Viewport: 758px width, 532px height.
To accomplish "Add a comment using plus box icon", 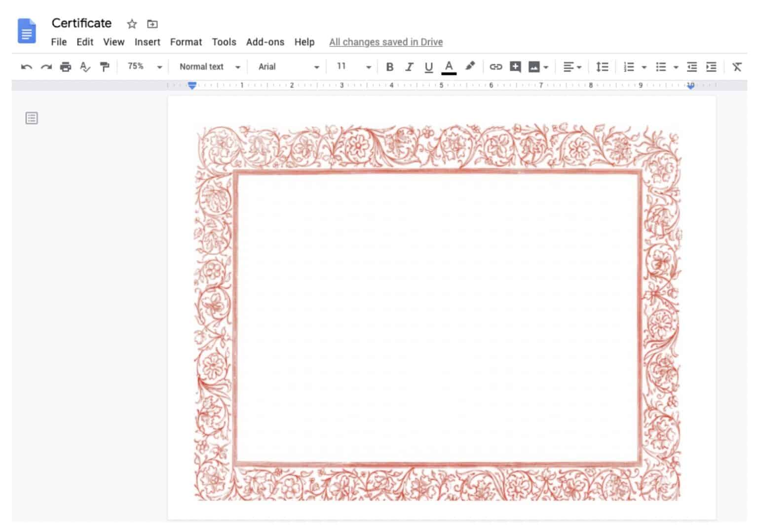I will [x=515, y=67].
